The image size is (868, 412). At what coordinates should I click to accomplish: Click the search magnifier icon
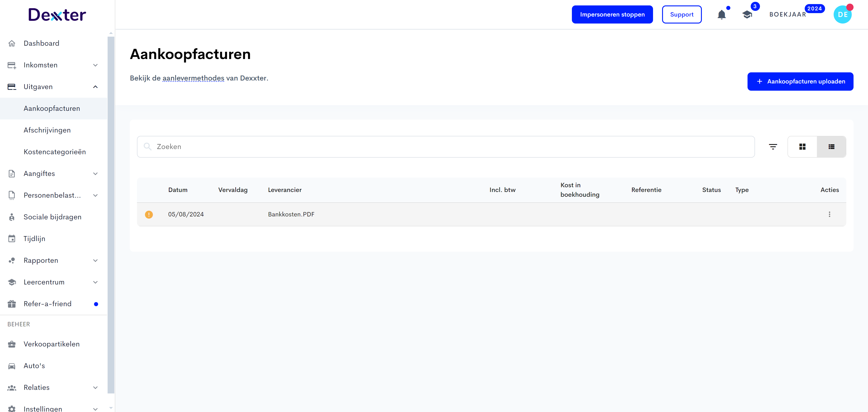coord(148,146)
